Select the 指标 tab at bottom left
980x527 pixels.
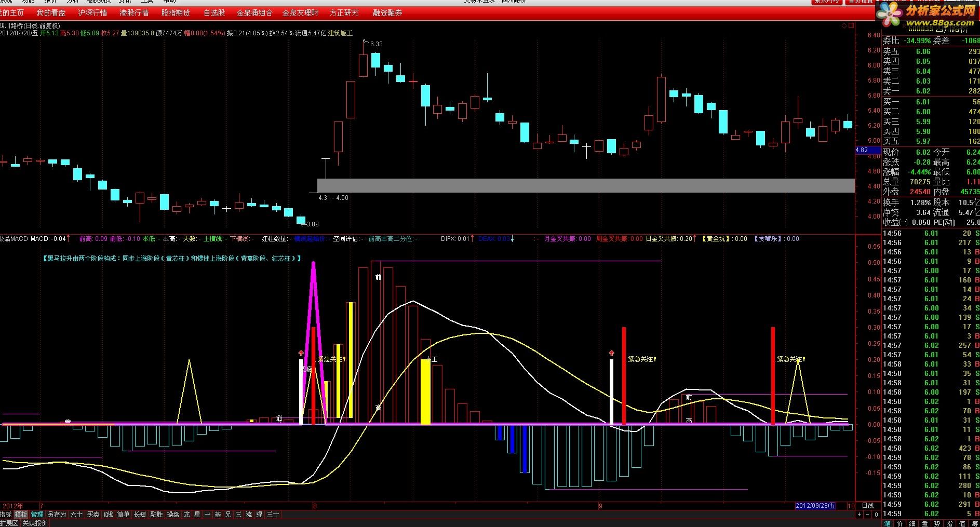6,515
